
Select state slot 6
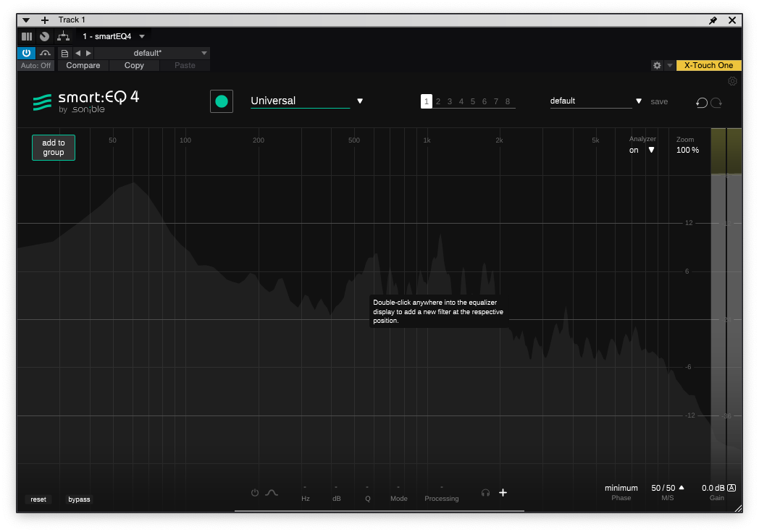pos(485,101)
